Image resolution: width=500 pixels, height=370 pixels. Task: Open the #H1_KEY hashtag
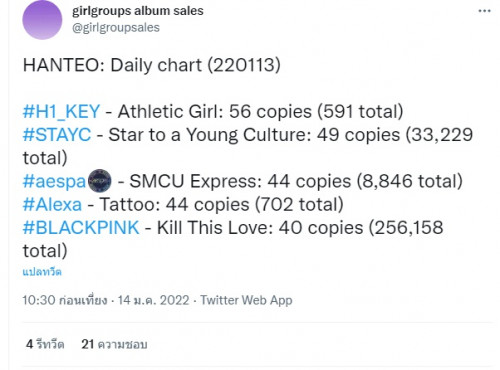tap(61, 111)
